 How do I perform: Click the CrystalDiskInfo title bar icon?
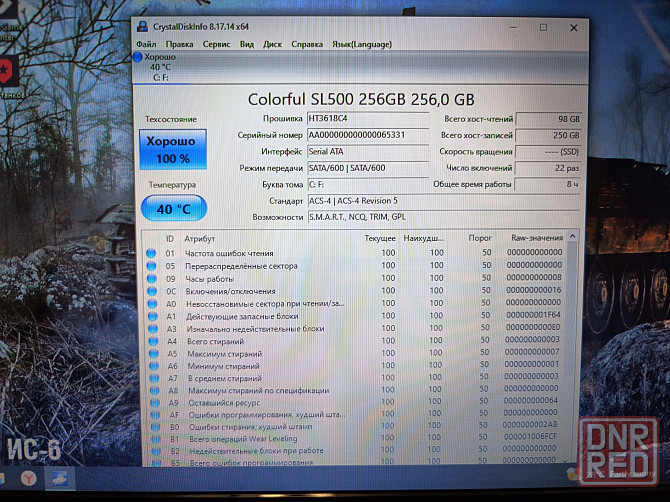142,27
